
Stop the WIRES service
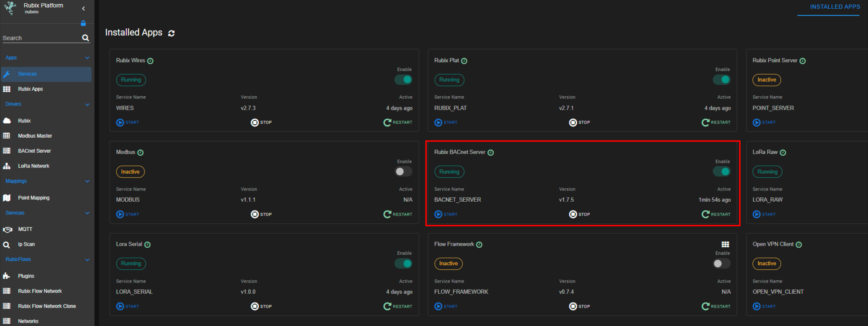click(x=261, y=122)
